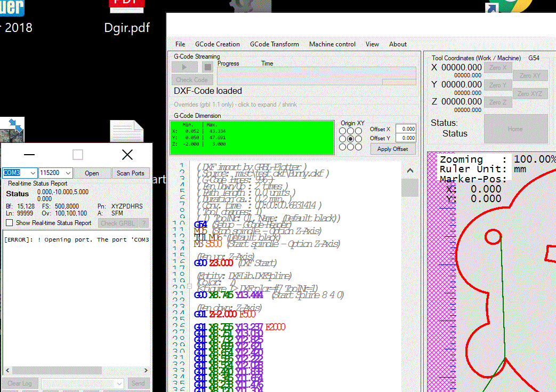Stop streaming using the stop icon
The width and height of the screenshot is (556, 392).
tap(207, 67)
